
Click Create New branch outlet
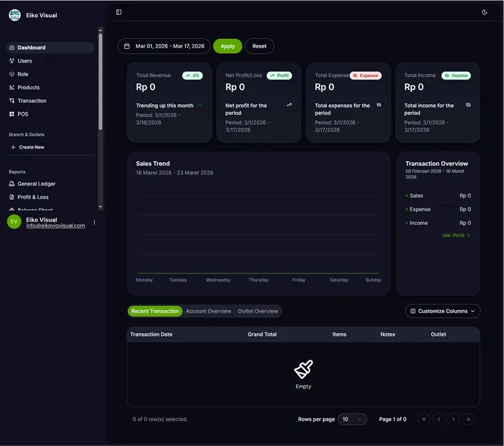click(x=32, y=147)
